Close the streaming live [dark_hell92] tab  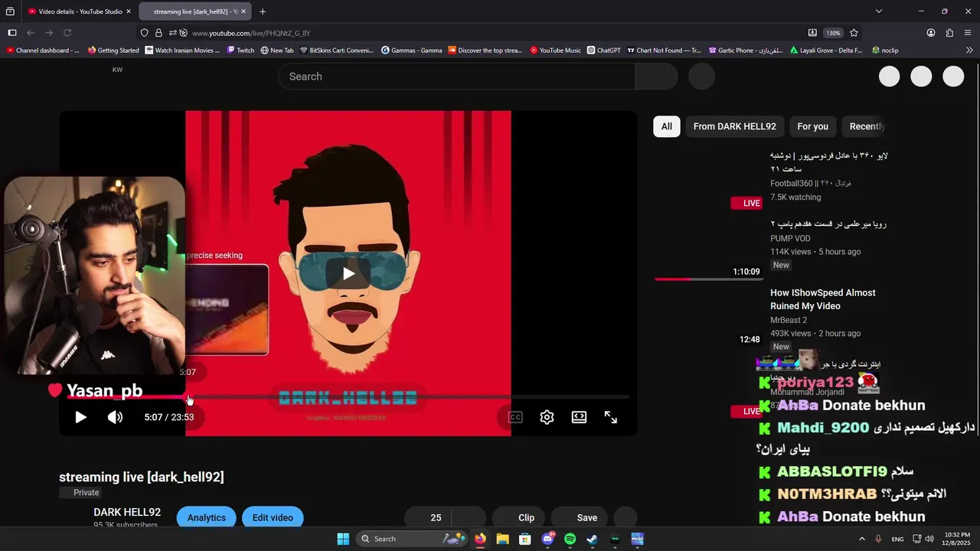(243, 11)
